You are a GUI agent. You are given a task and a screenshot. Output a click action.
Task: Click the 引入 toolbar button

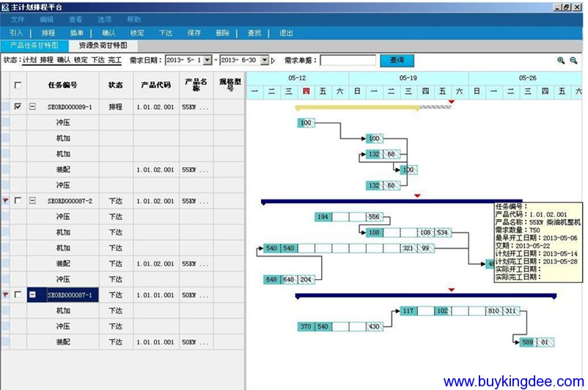click(x=16, y=33)
